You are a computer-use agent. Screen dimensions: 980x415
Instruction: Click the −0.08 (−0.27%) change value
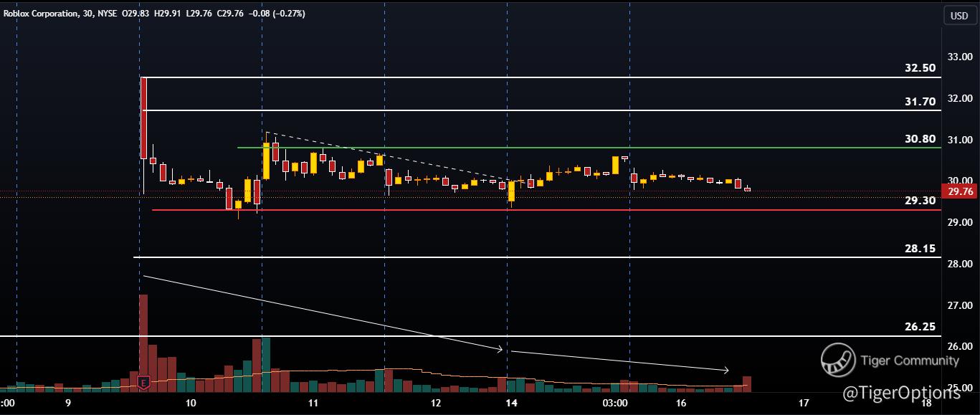pyautogui.click(x=278, y=14)
